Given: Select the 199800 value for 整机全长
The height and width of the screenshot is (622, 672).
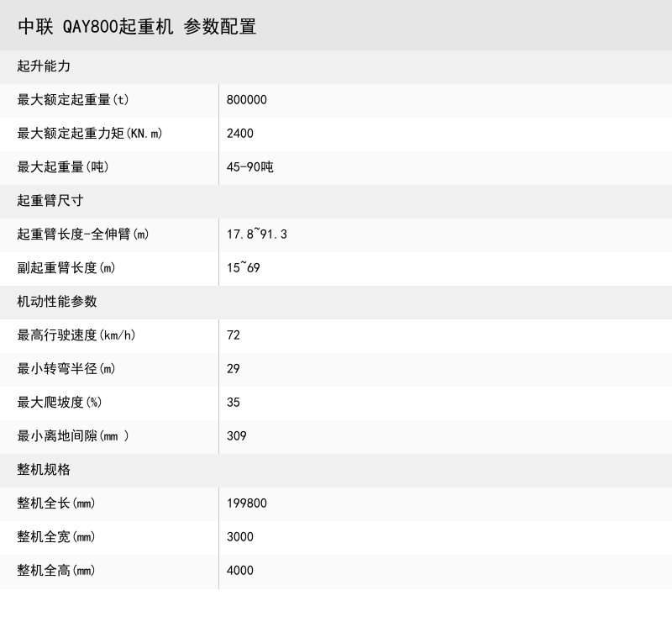Looking at the screenshot, I should click(247, 503).
